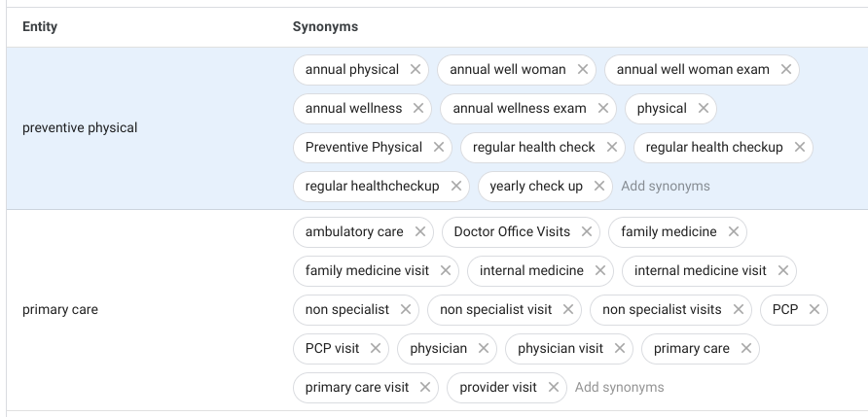Screen dimensions: 868x417
Task: Remove 'Doctor Office Visits' synonym
Action: [x=587, y=232]
